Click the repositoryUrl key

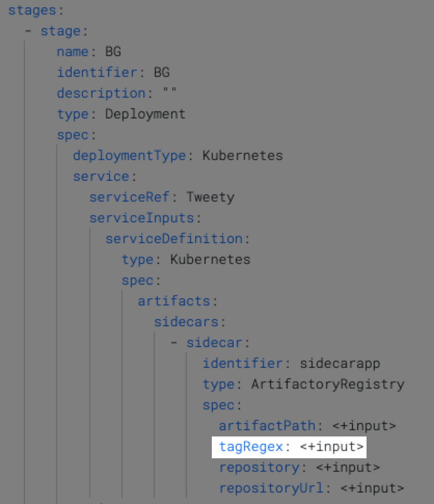tap(271, 488)
